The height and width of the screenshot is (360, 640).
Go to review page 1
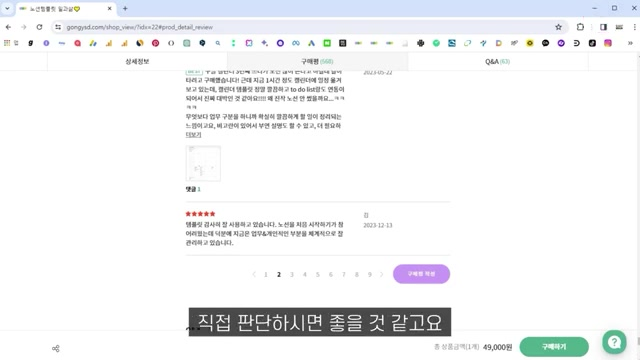pyautogui.click(x=266, y=274)
